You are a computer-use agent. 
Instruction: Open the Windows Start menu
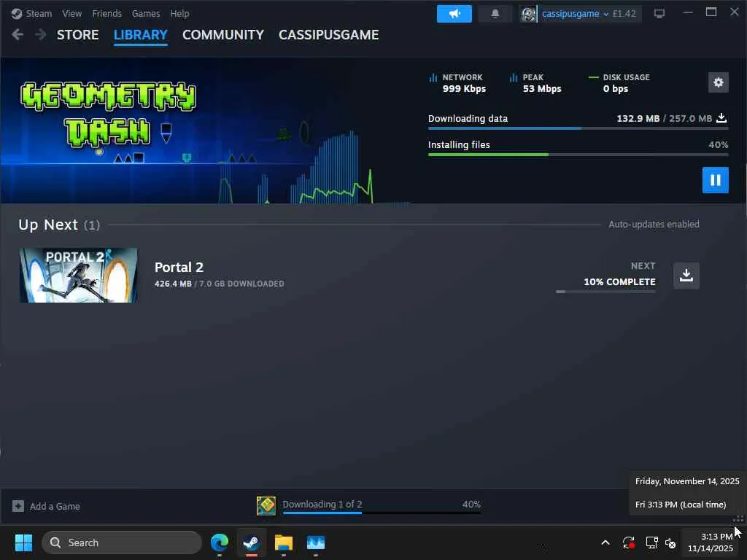(23, 542)
